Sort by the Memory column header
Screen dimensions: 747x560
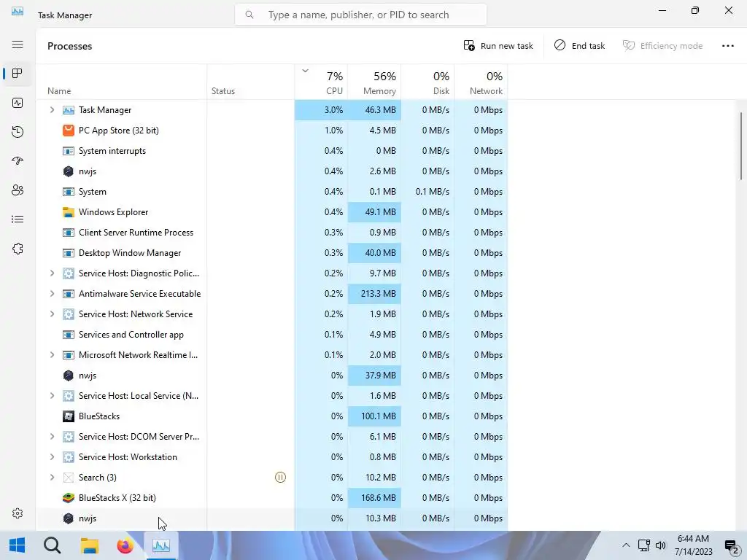point(374,82)
